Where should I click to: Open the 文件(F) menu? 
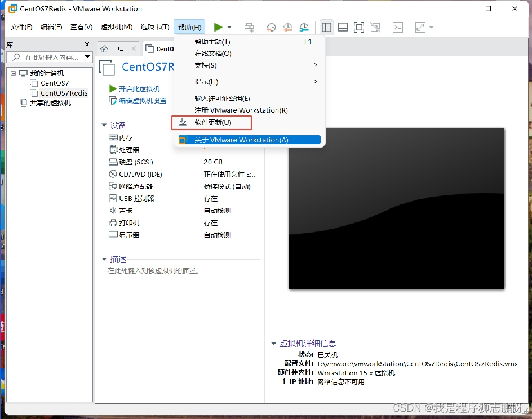pyautogui.click(x=21, y=27)
